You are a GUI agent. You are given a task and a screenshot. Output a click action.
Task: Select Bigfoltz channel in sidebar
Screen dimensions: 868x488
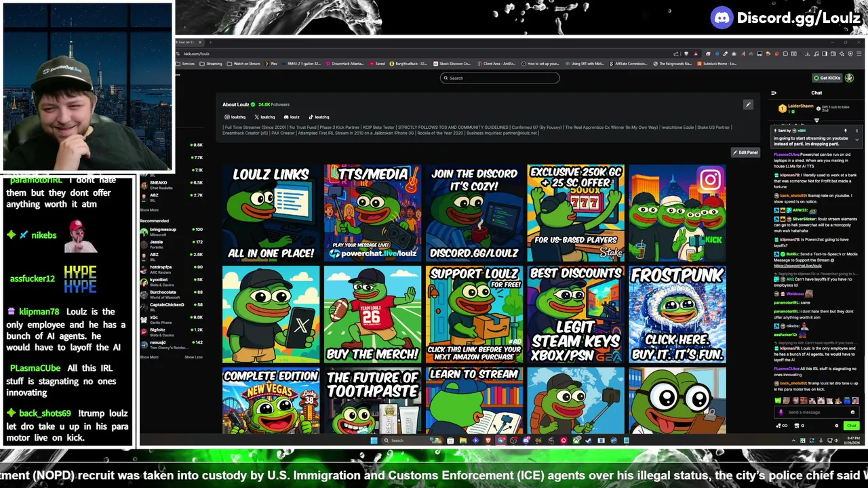[x=172, y=333]
